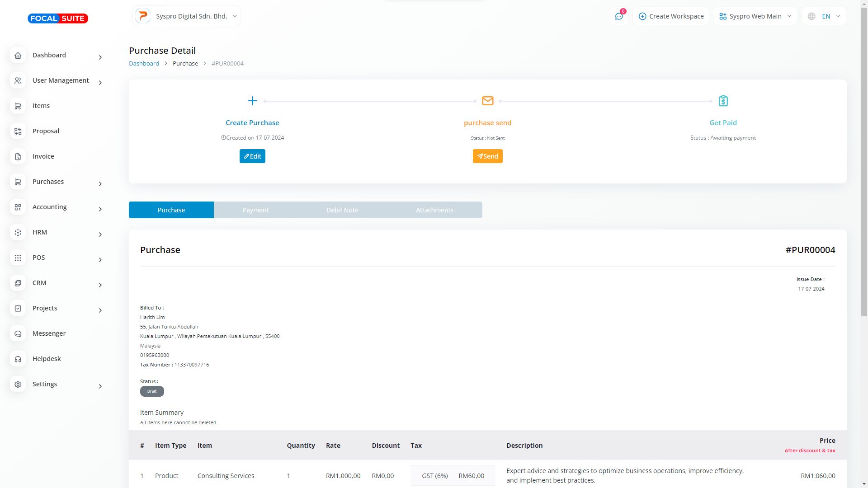The height and width of the screenshot is (488, 868).
Task: Open the Syspro Web Main workspace dropdown
Action: (x=755, y=16)
